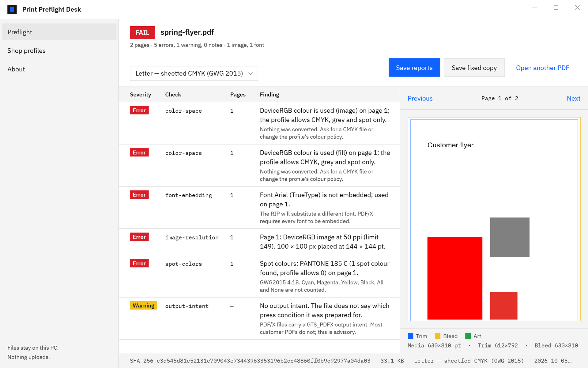Click the Font Arial not embedded finding
588x368 pixels.
point(324,200)
